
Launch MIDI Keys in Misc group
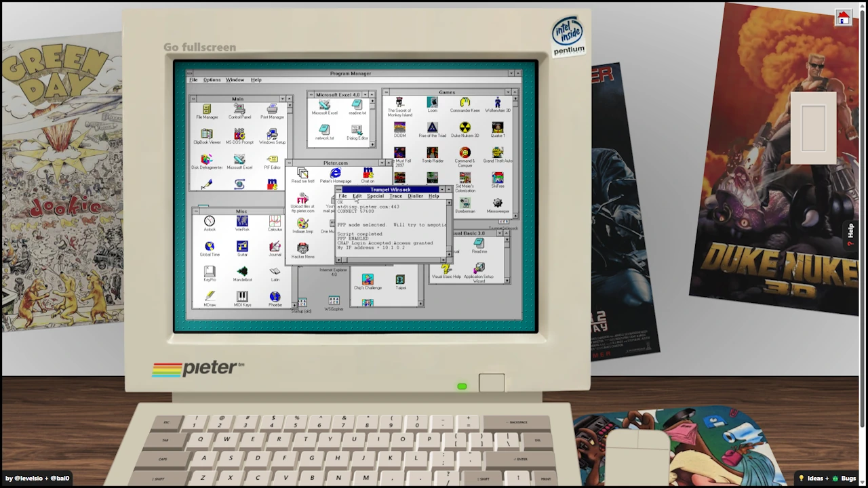point(242,297)
